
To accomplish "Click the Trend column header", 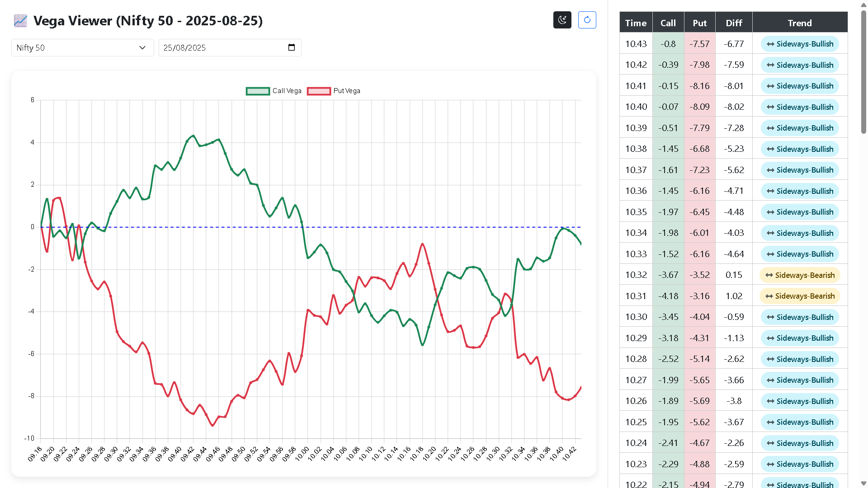I will pos(800,22).
